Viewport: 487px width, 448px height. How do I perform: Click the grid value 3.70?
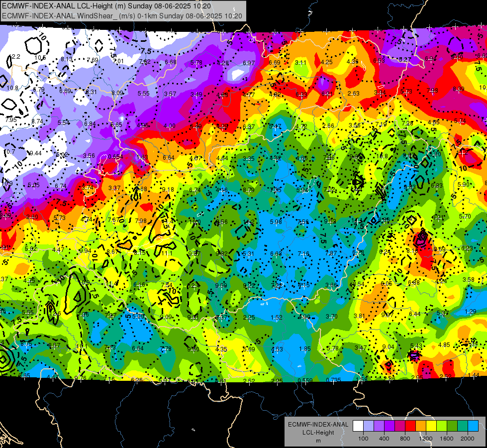332,317
